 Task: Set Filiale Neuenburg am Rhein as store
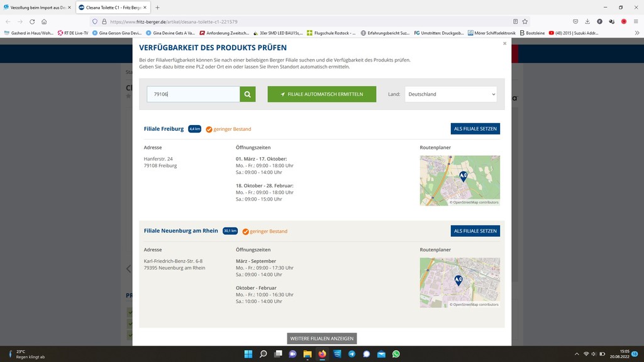point(475,231)
